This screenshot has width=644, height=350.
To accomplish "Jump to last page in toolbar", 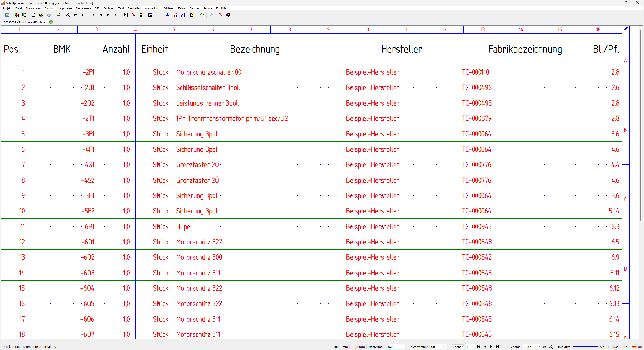I will 116,15.
